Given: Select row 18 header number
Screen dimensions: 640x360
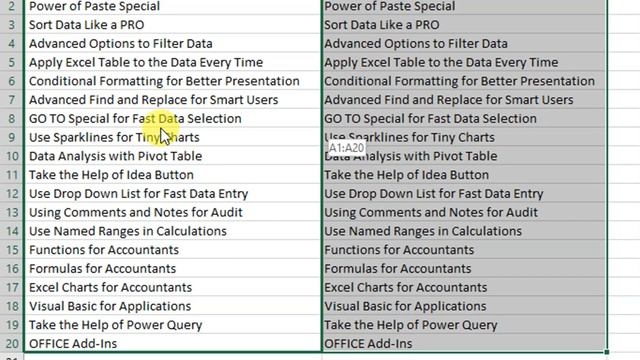Looking at the screenshot, I should (x=11, y=307).
